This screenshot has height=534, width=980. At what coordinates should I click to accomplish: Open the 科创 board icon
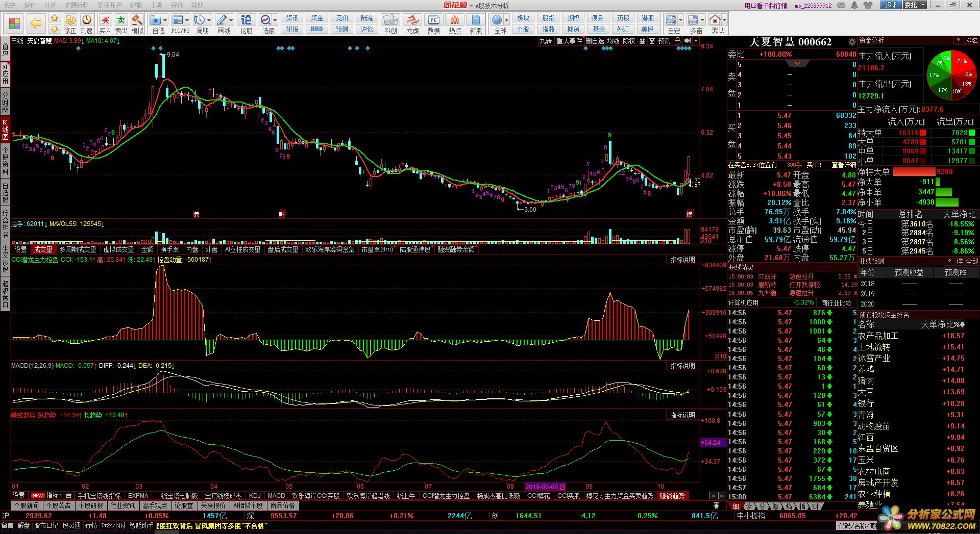390,20
